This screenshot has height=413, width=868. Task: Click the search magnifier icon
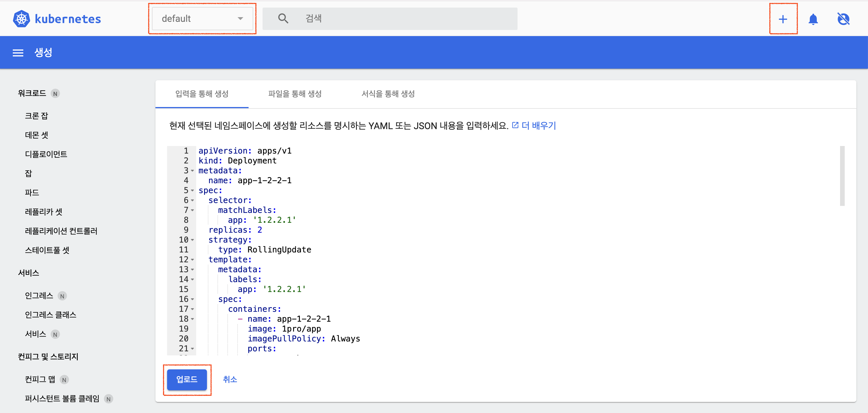click(283, 19)
